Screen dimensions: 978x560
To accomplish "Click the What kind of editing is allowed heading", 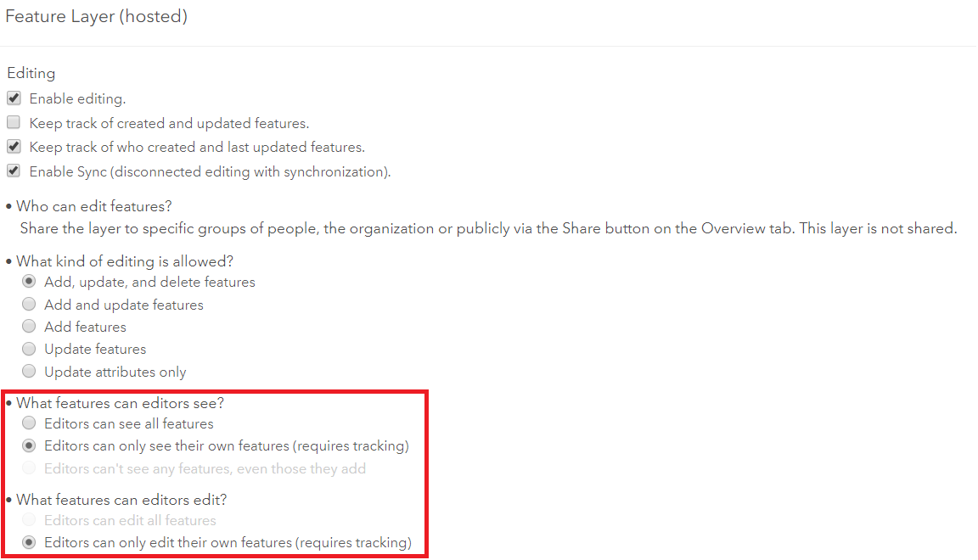I will coord(124,260).
